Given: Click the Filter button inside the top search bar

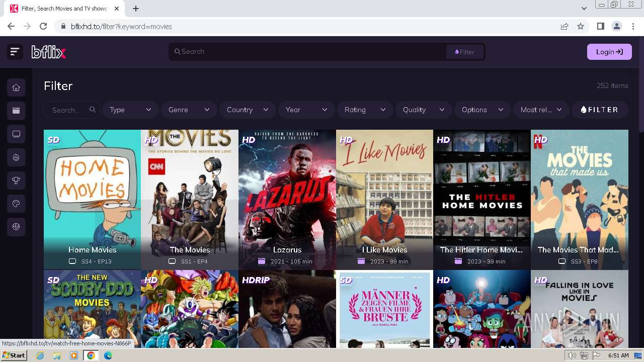Looking at the screenshot, I should pos(464,52).
